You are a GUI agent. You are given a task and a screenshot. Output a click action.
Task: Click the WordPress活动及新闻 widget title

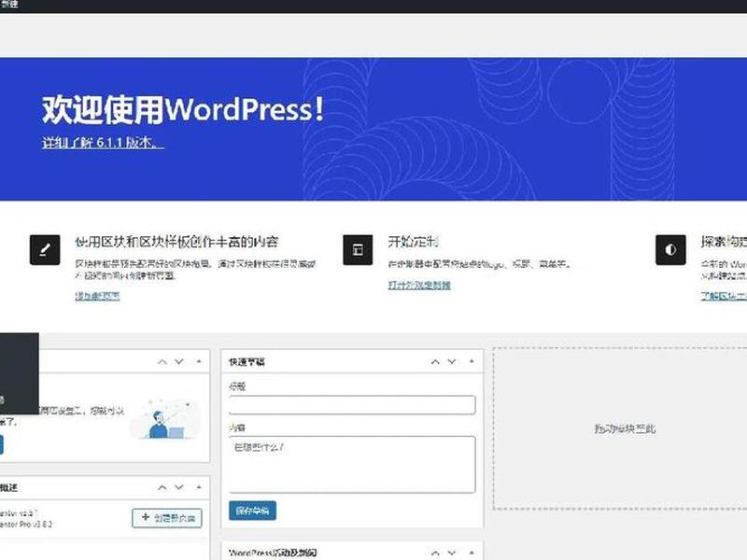[273, 553]
